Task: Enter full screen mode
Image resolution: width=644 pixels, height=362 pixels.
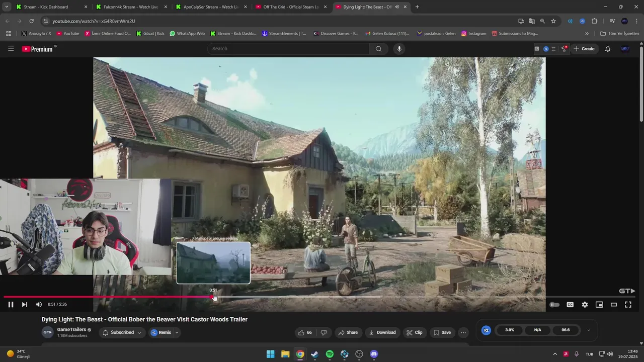Action: click(628, 305)
